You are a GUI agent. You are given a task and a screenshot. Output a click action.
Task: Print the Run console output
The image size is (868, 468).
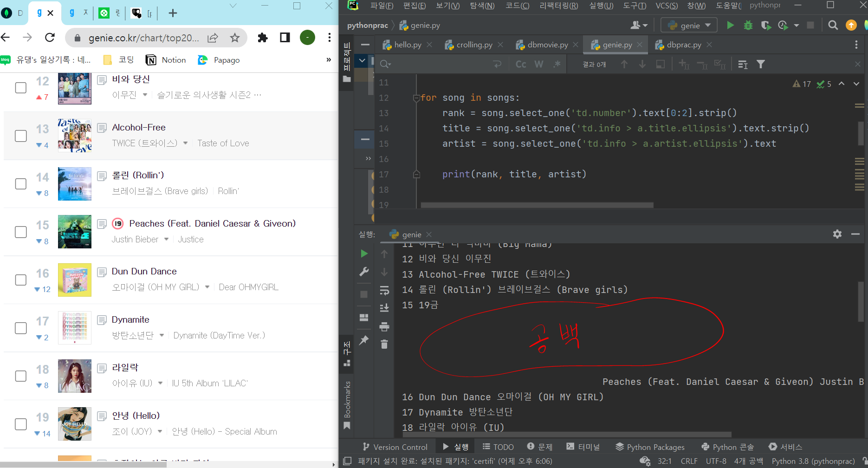[x=384, y=327]
